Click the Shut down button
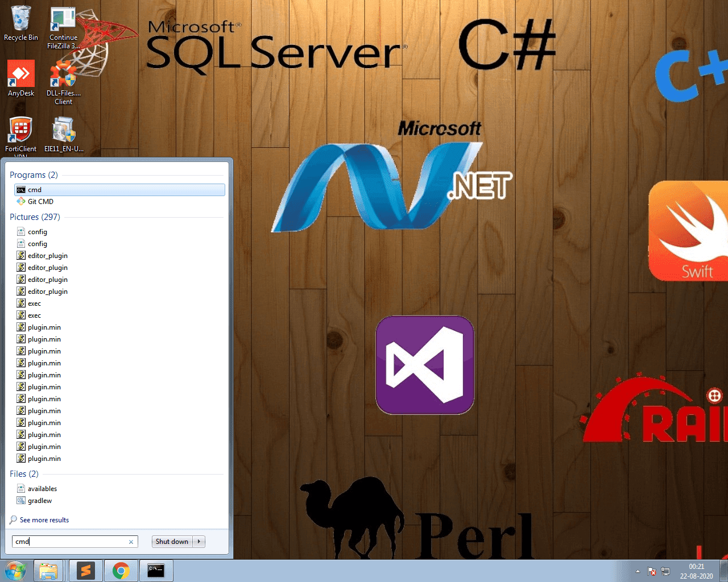Image resolution: width=728 pixels, height=582 pixels. [172, 542]
